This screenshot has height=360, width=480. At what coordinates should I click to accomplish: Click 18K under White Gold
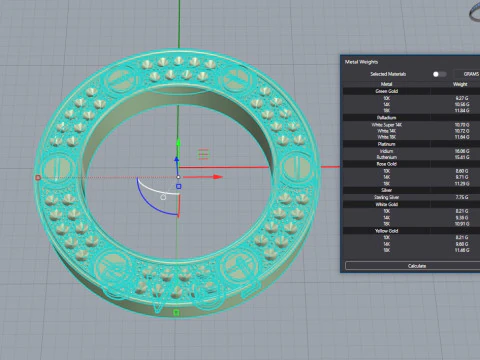(x=386, y=224)
